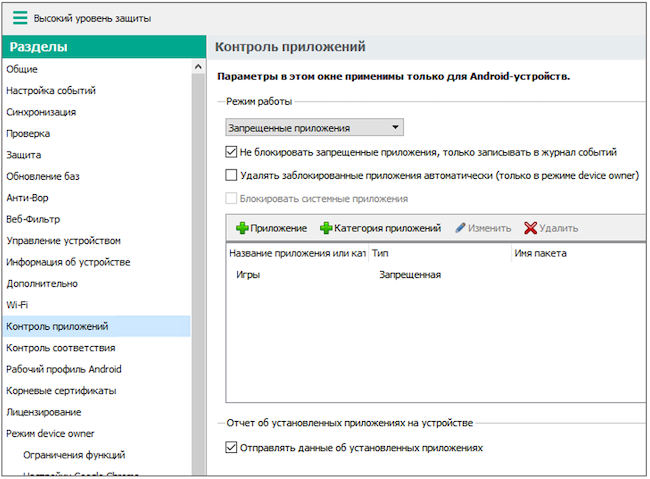Sort by Имя пакета column header
Screen dimensions: 650x479
click(579, 253)
